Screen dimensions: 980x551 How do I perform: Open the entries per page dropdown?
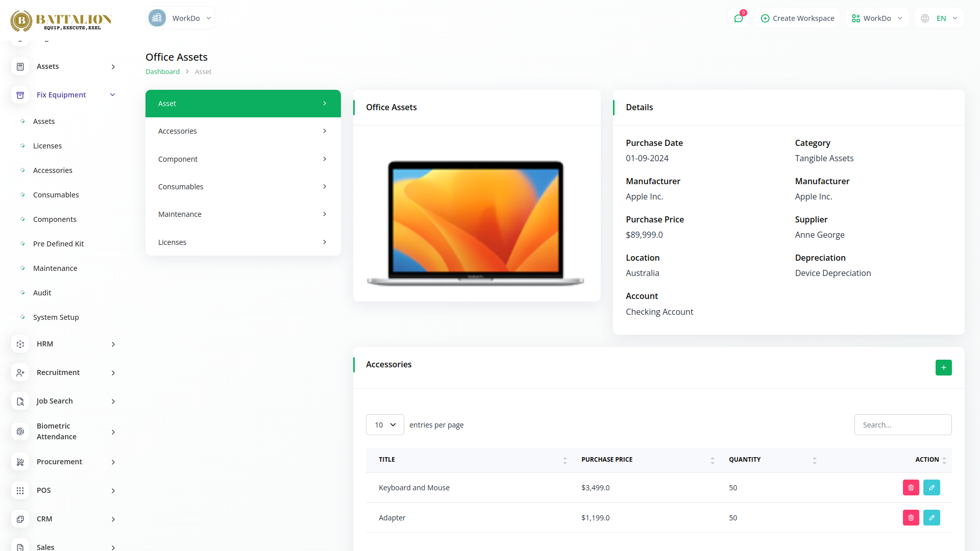385,425
